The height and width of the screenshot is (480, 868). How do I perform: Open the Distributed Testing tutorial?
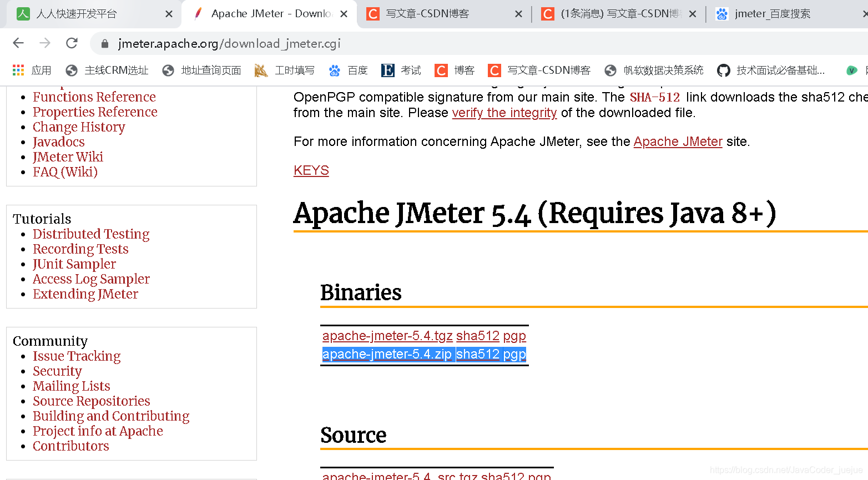click(x=91, y=234)
